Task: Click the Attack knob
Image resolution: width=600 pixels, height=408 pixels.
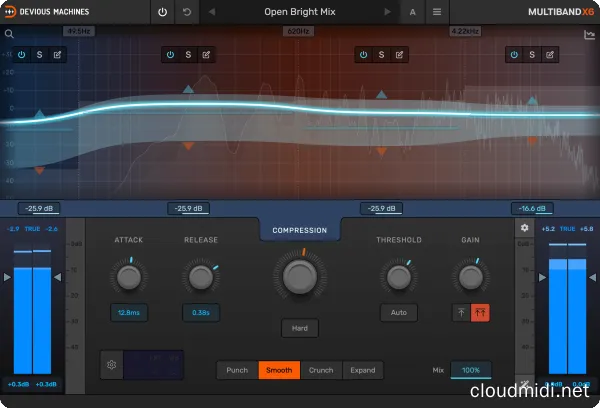Action: pyautogui.click(x=128, y=277)
